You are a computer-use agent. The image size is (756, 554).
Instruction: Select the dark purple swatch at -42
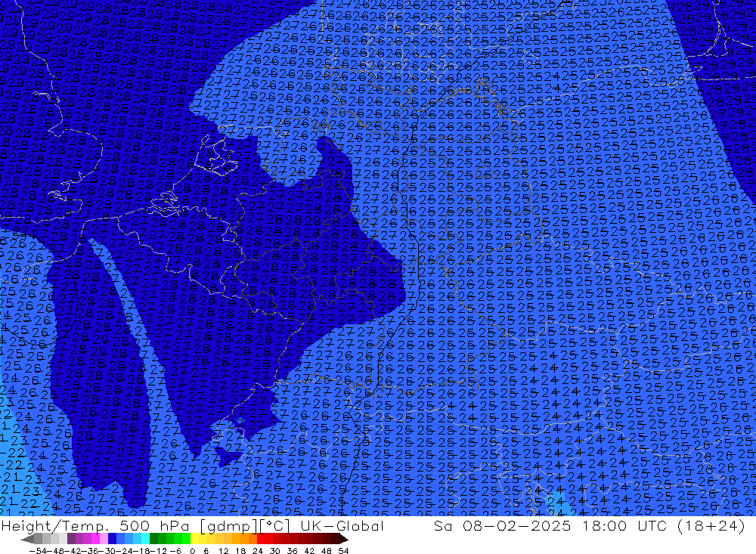[x=71, y=539]
